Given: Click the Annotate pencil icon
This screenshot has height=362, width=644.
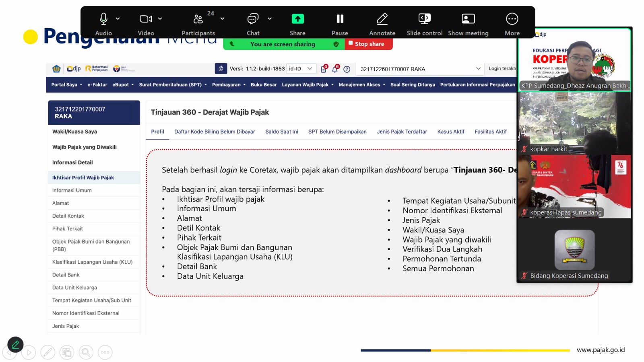Looking at the screenshot, I should 382,19.
